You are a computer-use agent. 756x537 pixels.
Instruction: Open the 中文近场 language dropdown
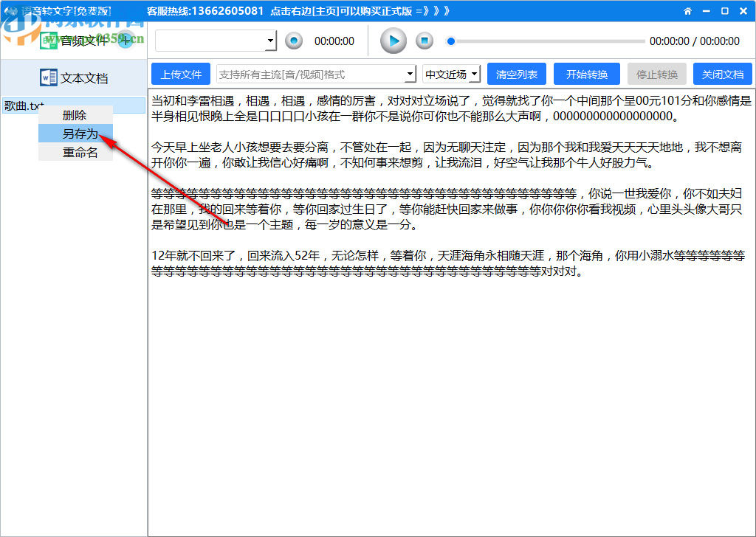coord(451,75)
